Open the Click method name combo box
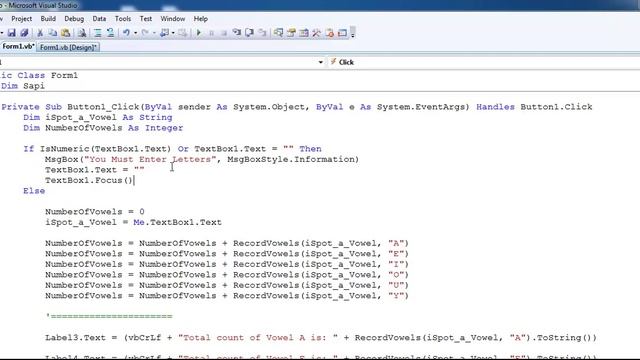This screenshot has width=640, height=360. click(x=484, y=62)
